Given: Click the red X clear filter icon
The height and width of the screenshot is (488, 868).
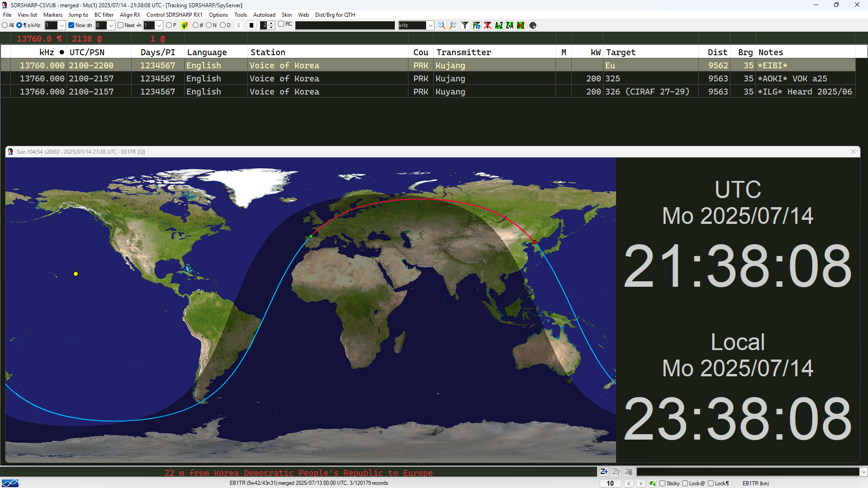Looking at the screenshot, I should [488, 25].
